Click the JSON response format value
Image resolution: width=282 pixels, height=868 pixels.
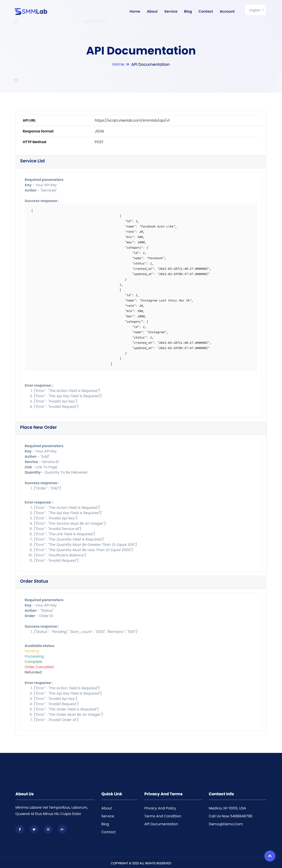pos(99,131)
